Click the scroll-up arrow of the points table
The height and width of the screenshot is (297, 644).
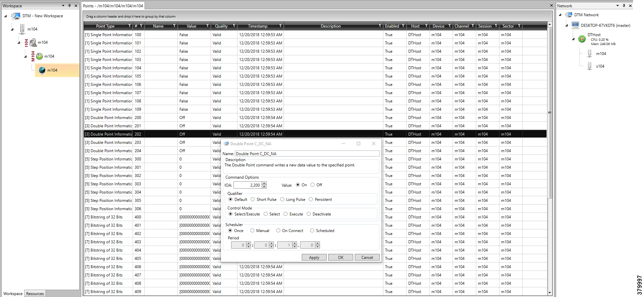(549, 24)
